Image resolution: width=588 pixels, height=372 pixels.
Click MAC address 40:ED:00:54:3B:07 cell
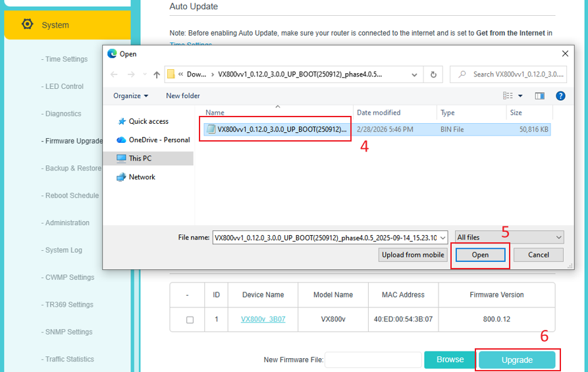pos(403,319)
